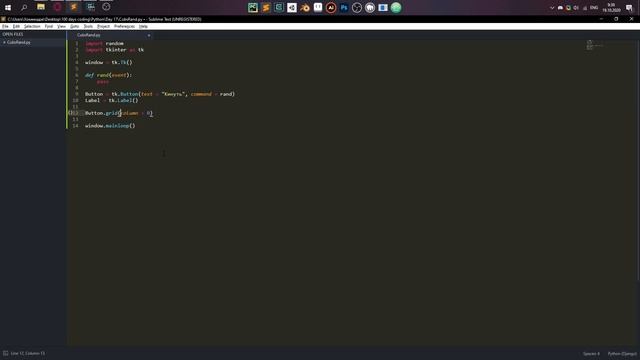Screen dimensions: 640x360
Task: Click line 4 window = tk.Tk()
Action: (109, 62)
